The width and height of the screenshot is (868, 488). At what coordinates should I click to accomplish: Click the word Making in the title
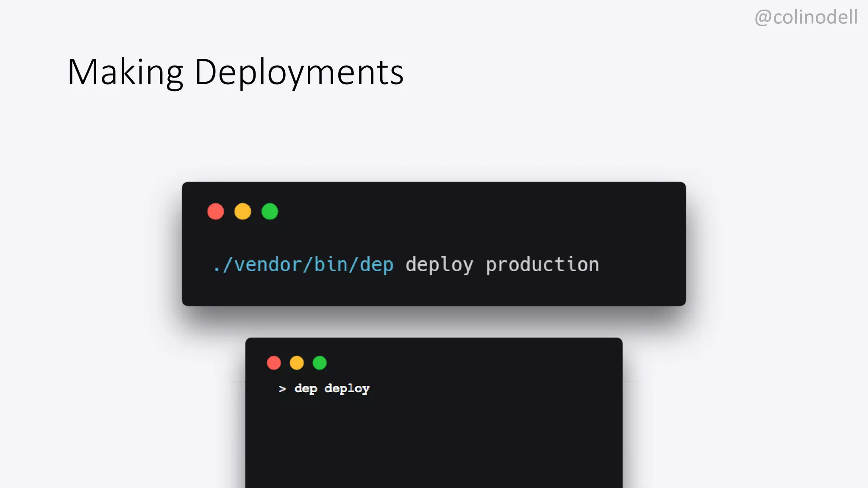[x=125, y=73]
